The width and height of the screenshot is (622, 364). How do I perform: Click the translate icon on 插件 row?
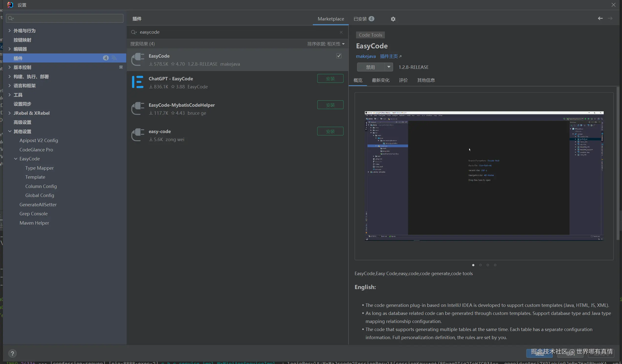tap(114, 58)
